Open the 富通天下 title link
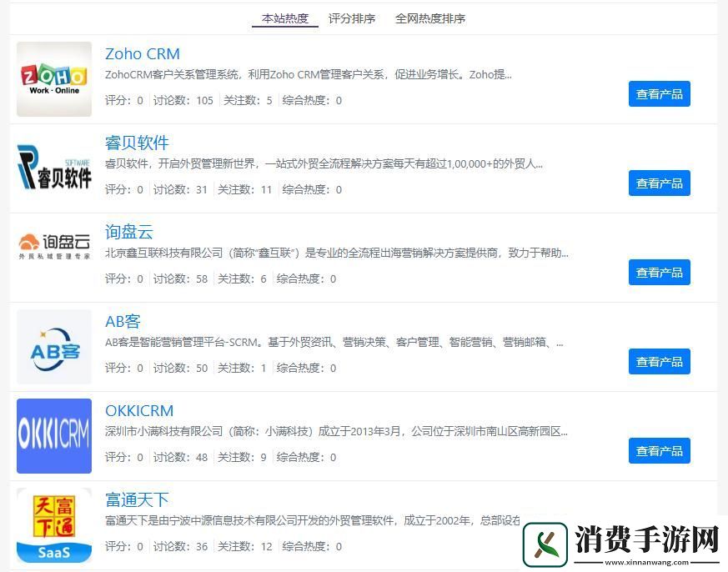728x572 pixels. [x=137, y=499]
